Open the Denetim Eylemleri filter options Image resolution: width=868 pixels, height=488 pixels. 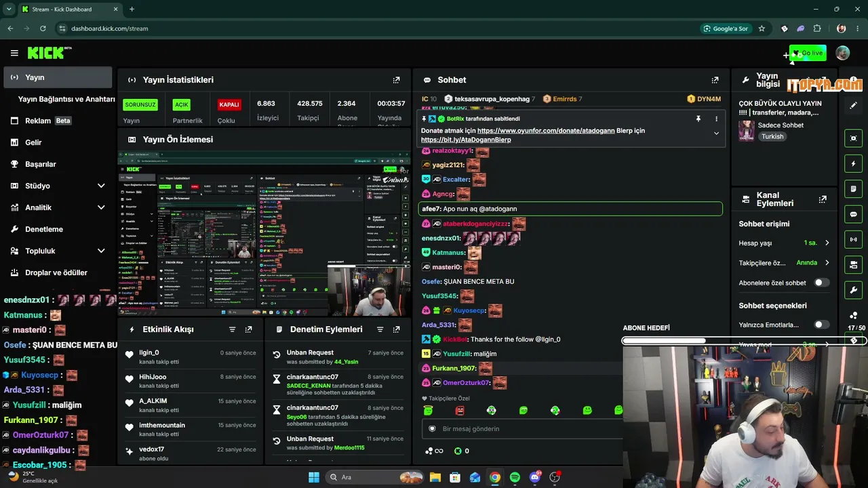pos(380,329)
